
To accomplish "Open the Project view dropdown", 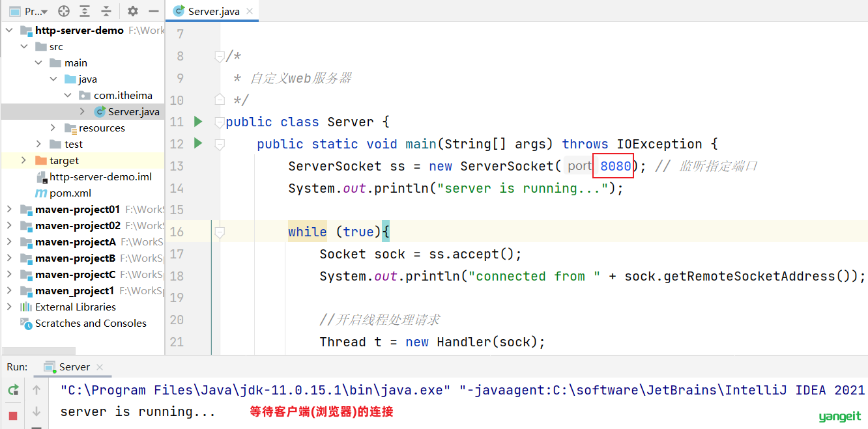I will coord(29,11).
